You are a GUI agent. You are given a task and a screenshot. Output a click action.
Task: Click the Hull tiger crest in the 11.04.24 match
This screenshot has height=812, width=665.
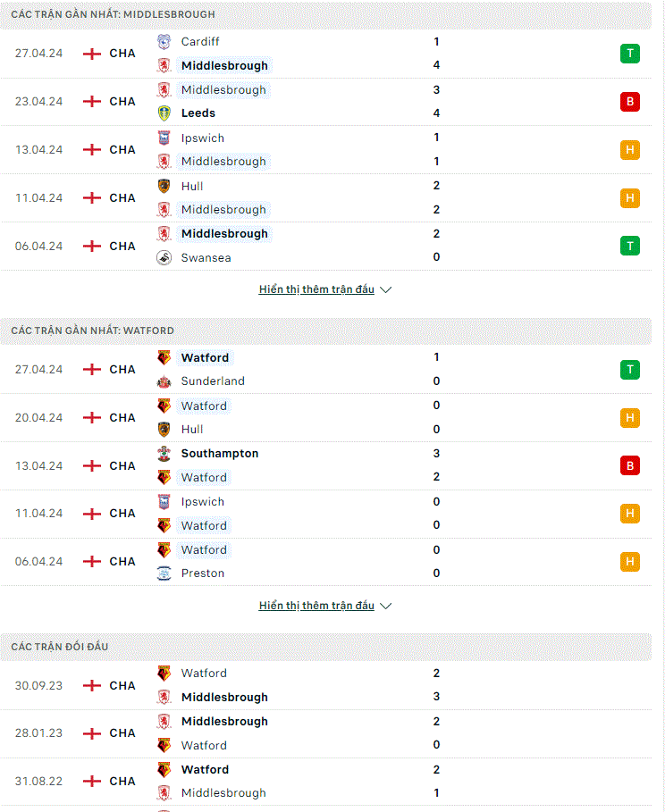coord(164,186)
